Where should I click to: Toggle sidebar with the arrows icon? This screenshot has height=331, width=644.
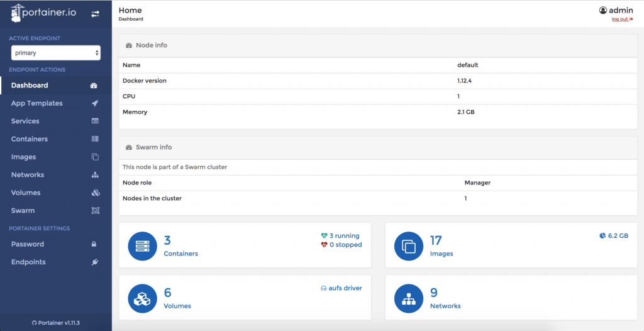tap(95, 14)
